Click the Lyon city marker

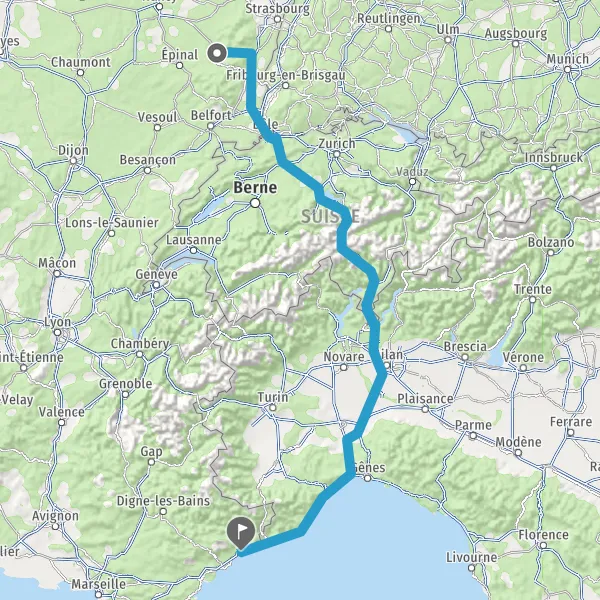coord(57,333)
